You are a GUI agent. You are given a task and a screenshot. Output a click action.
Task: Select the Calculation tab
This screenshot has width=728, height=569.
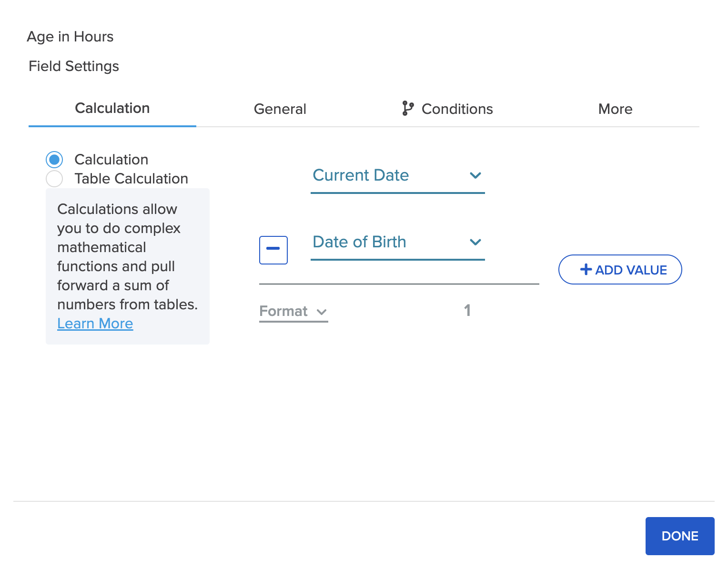point(112,108)
